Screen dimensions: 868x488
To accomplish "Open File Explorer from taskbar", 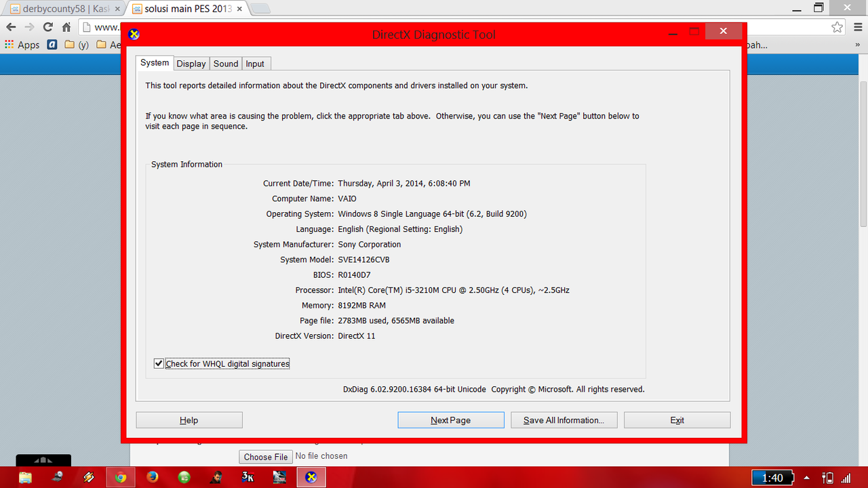I will click(x=25, y=477).
